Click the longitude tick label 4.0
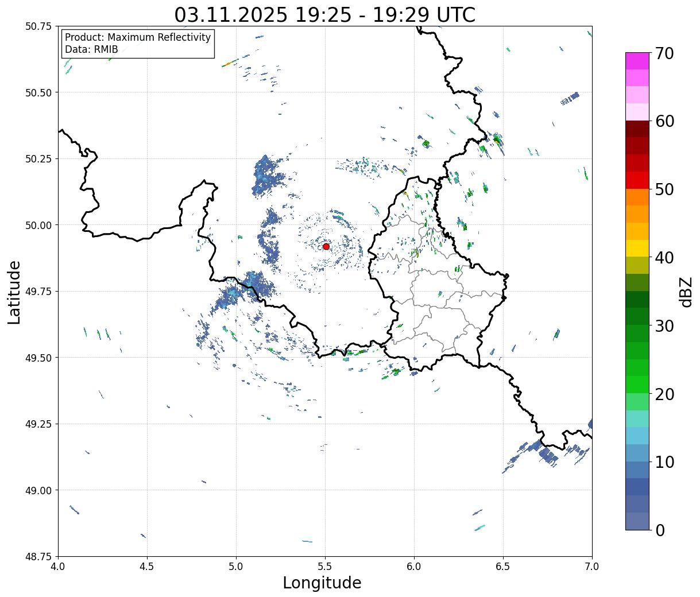Image resolution: width=700 pixels, height=597 pixels. point(59,567)
